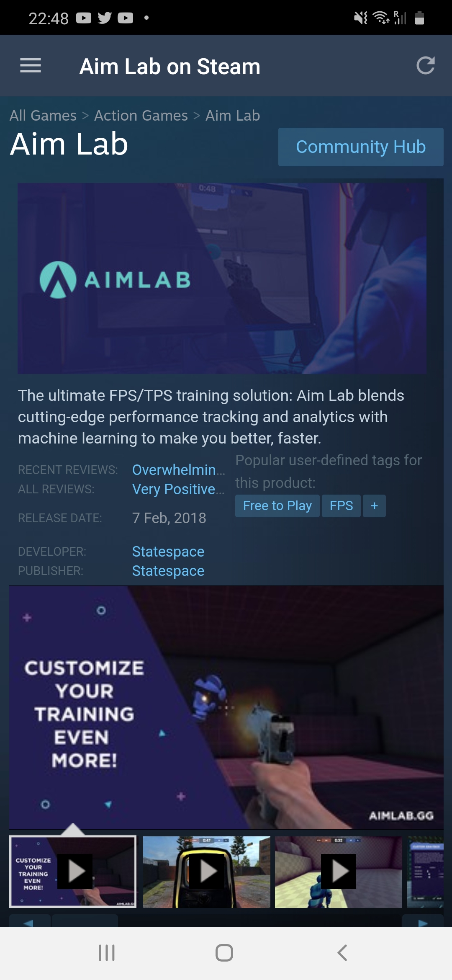Image resolution: width=452 pixels, height=980 pixels.
Task: Click left arrow of thumbnail strip
Action: (29, 921)
